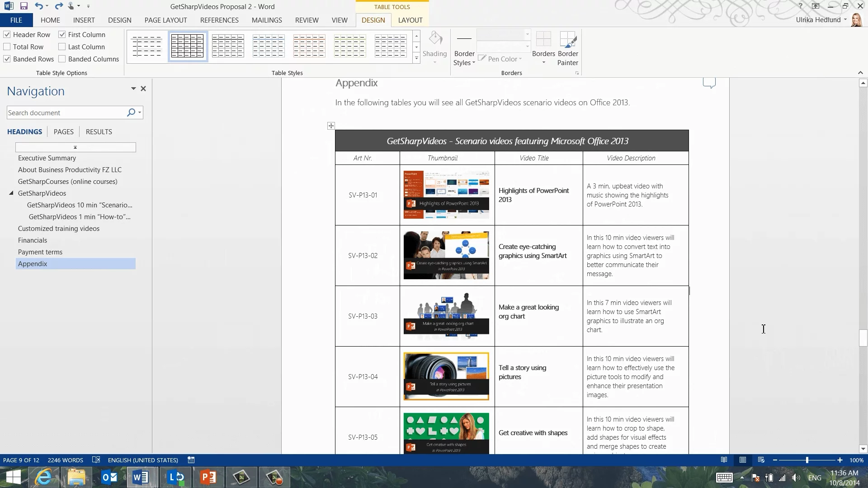Check the Last Column option
Screen dimensions: 868x488
pos(62,47)
